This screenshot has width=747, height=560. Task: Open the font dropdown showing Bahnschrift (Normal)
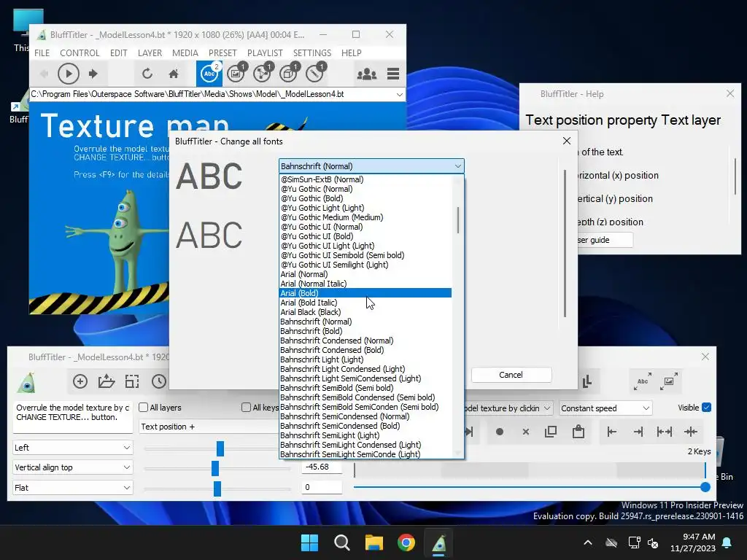[x=371, y=166]
